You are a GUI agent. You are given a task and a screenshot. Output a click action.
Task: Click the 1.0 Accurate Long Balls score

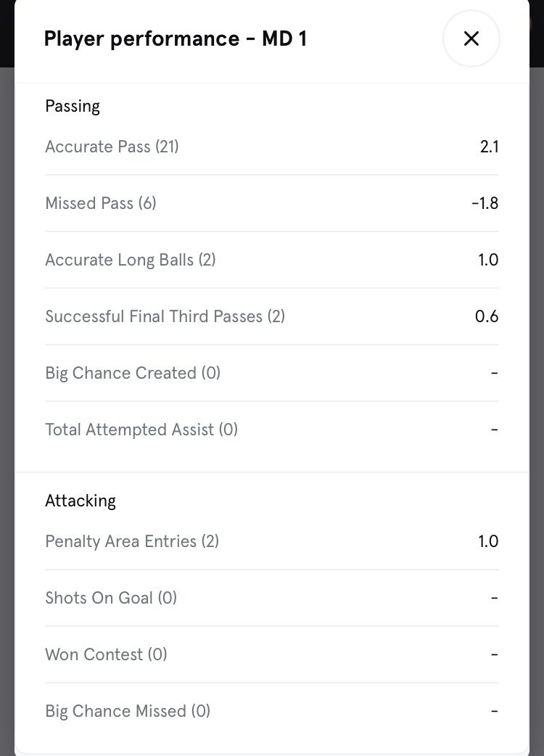click(488, 260)
